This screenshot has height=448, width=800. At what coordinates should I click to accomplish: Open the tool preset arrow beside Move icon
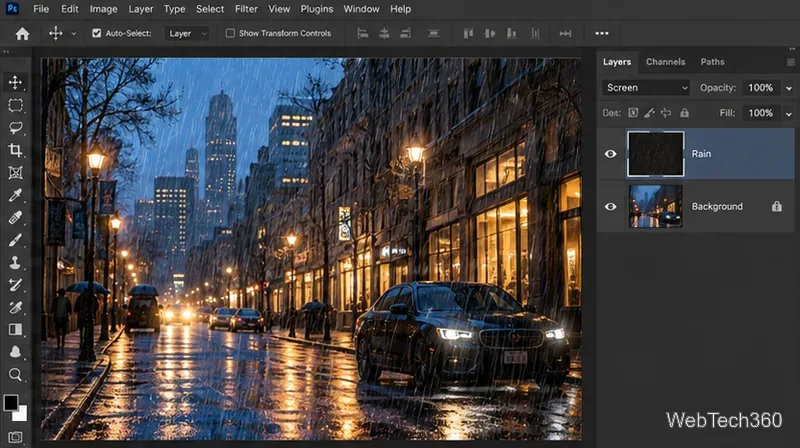point(73,34)
